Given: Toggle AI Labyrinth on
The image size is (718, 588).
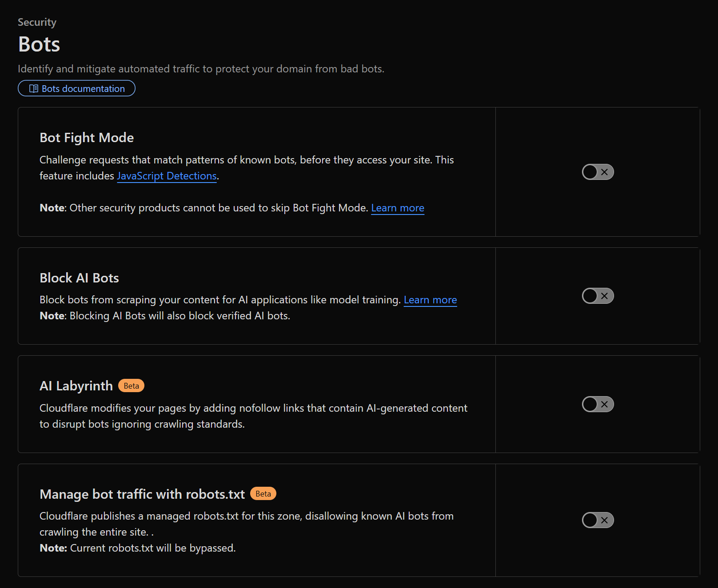Looking at the screenshot, I should pyautogui.click(x=598, y=404).
